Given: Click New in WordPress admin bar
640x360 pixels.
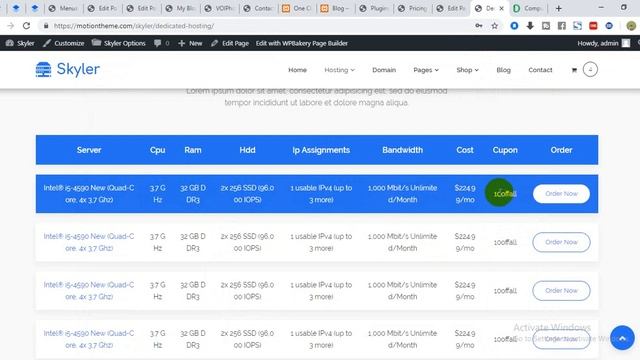Looking at the screenshot, I should [190, 43].
